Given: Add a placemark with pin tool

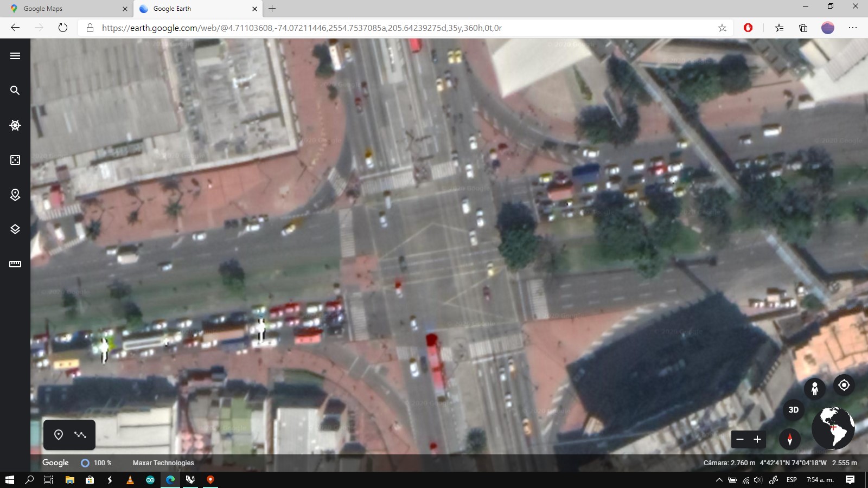Looking at the screenshot, I should click(59, 435).
